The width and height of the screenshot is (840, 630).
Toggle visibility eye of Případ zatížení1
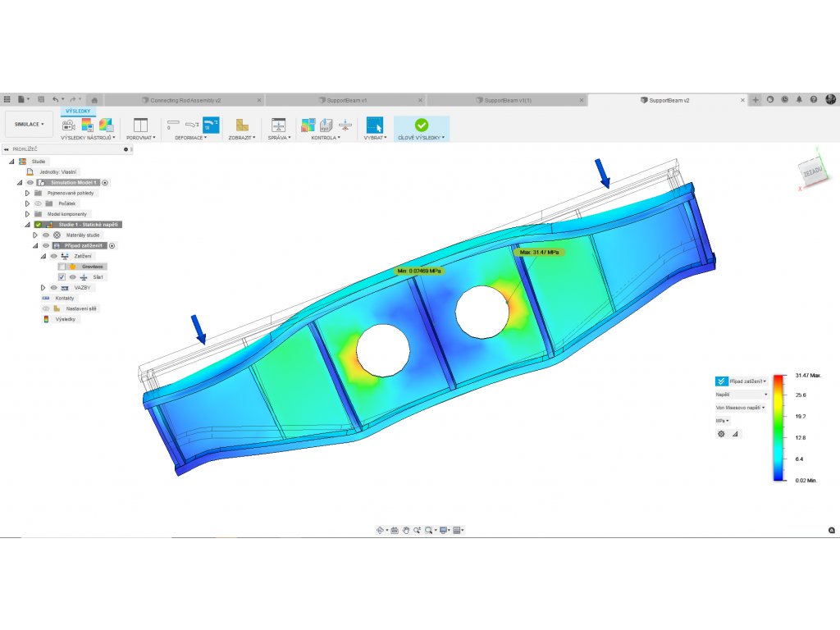(x=46, y=245)
